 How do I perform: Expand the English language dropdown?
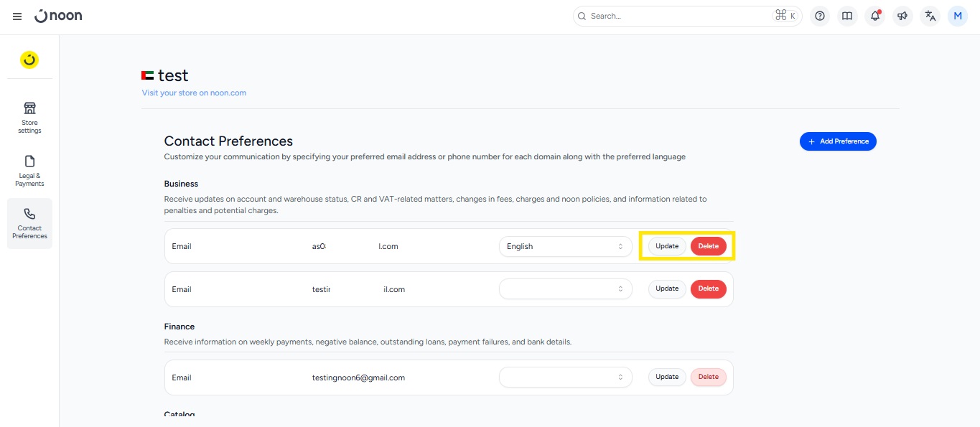[x=565, y=246]
